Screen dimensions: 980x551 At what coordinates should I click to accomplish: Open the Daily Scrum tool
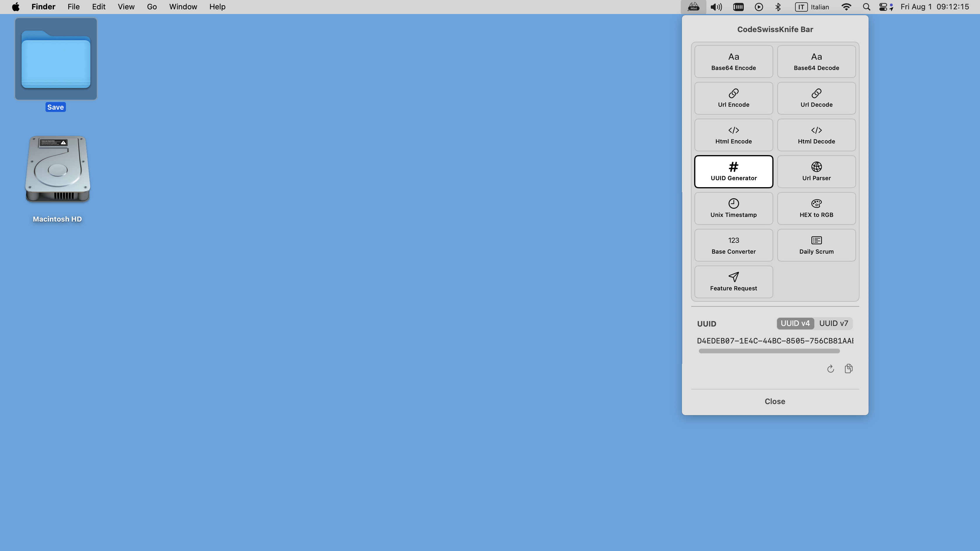(816, 245)
